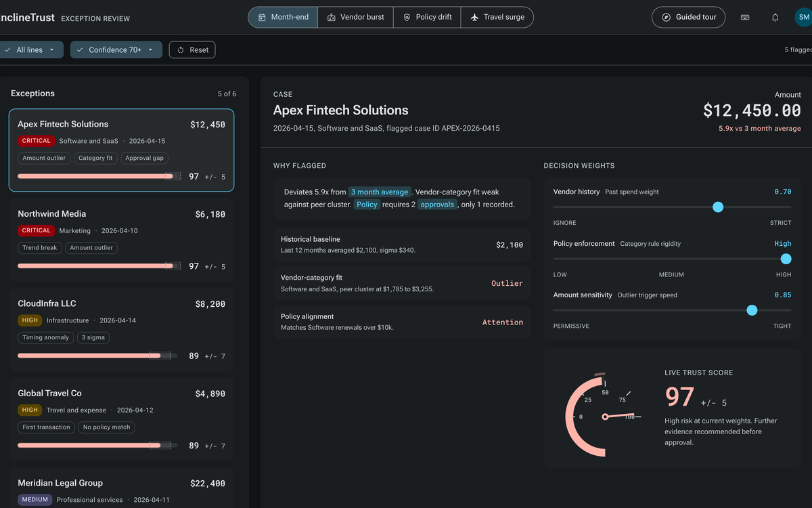Click the HIGH badge on CloudInfra LLC
This screenshot has height=508, width=812.
[x=30, y=320]
